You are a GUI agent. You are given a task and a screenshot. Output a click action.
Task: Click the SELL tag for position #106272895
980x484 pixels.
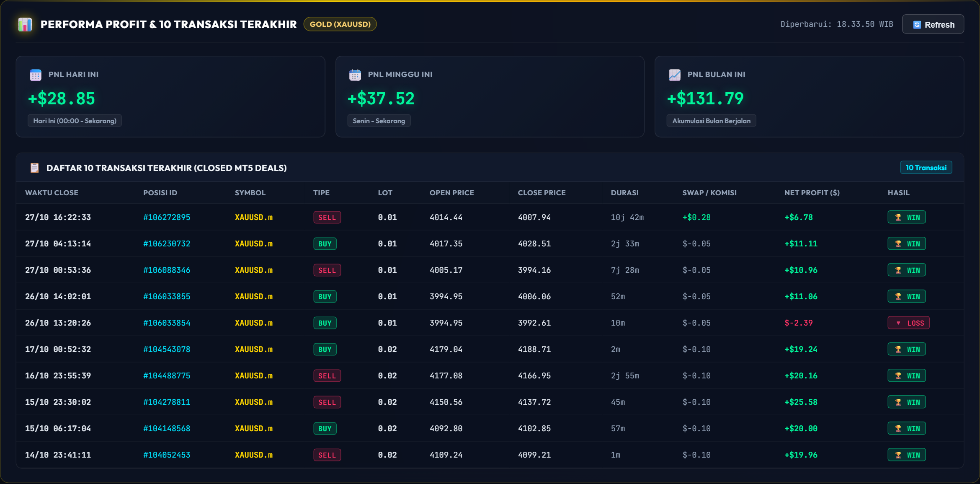point(327,217)
